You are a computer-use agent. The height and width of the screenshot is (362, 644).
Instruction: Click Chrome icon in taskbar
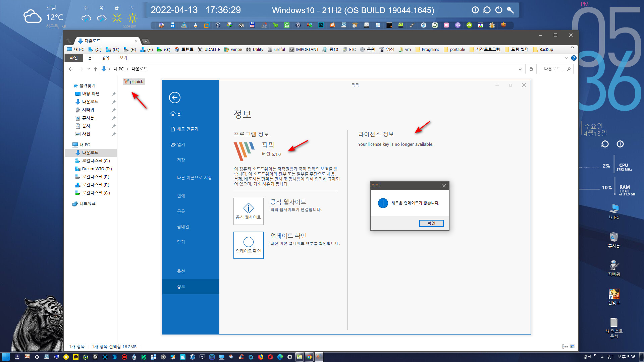click(x=309, y=357)
